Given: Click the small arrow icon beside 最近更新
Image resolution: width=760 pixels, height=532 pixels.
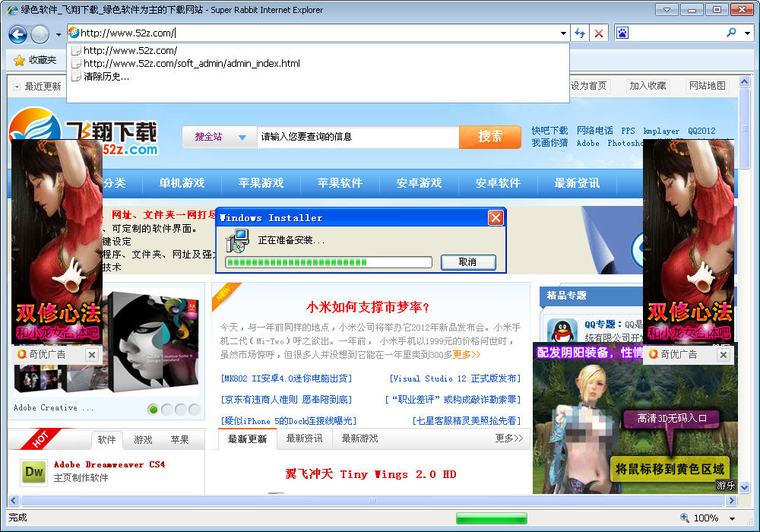Looking at the screenshot, I should pos(17,87).
